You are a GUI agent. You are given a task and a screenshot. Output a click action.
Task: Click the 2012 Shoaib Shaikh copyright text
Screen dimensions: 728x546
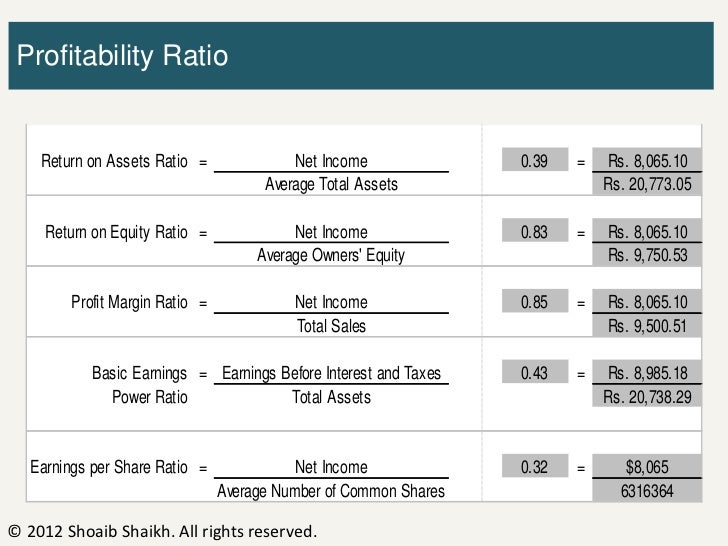pyautogui.click(x=161, y=530)
